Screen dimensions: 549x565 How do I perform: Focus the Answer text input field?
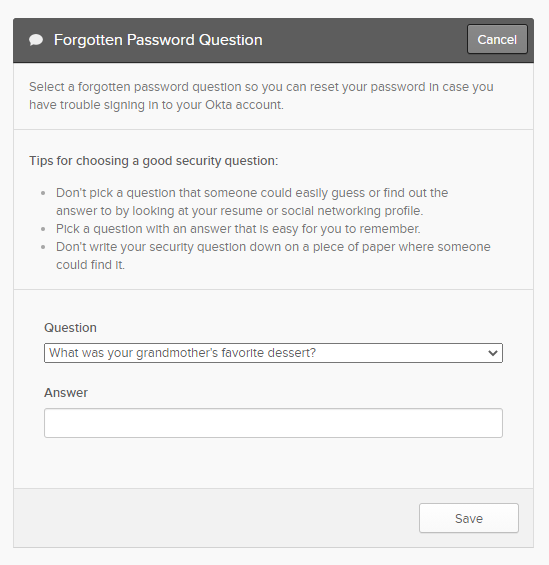coord(273,423)
